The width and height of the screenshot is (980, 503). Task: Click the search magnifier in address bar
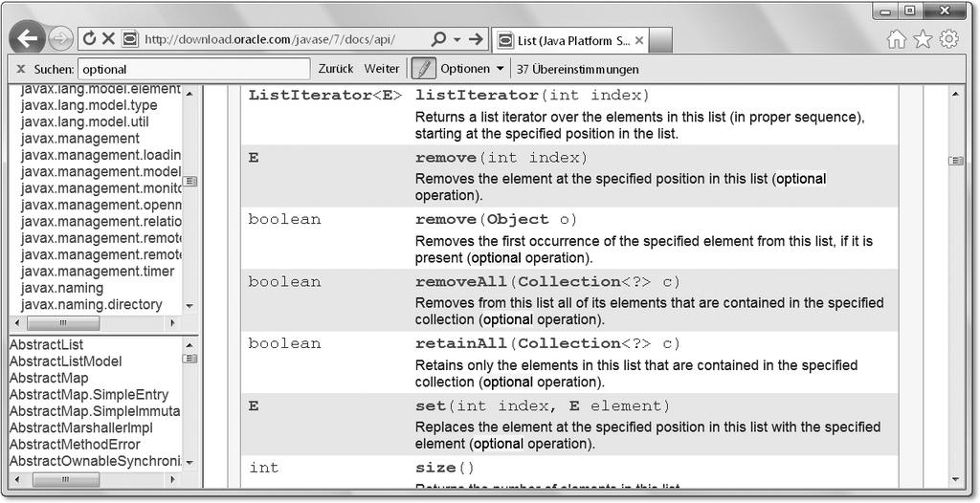point(438,39)
